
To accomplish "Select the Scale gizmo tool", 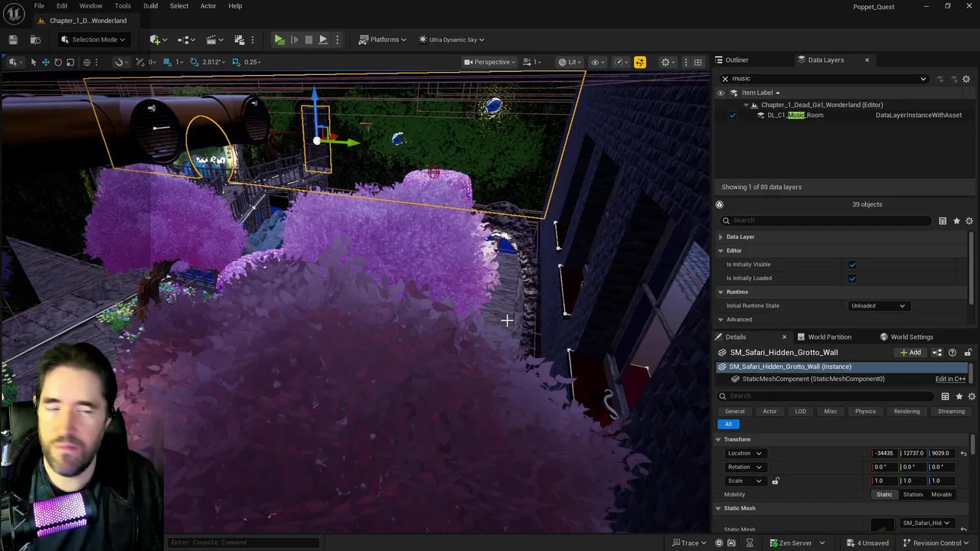I will pyautogui.click(x=70, y=62).
